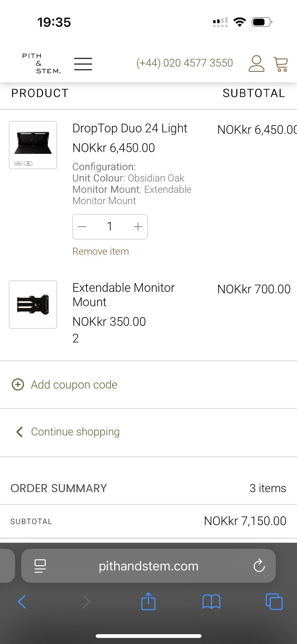Viewport: 297px width, 644px height.
Task: Open Safari page settings icon in address bar
Action: [x=40, y=566]
